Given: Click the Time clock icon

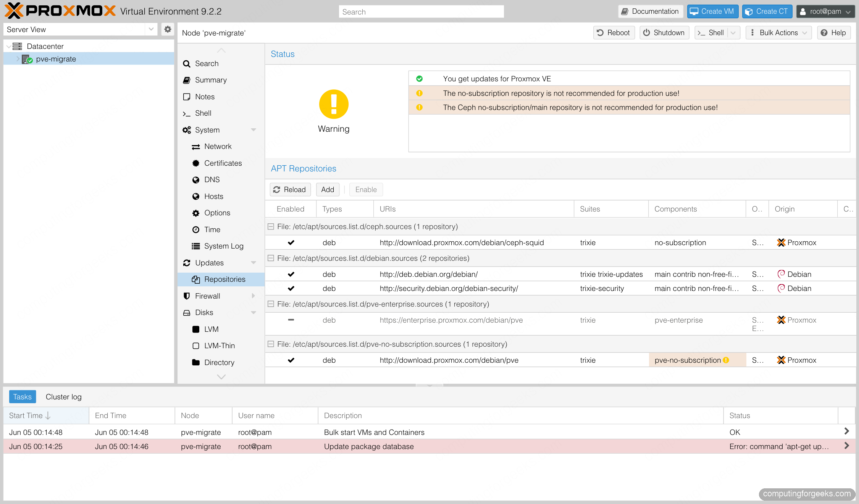Looking at the screenshot, I should (x=196, y=230).
